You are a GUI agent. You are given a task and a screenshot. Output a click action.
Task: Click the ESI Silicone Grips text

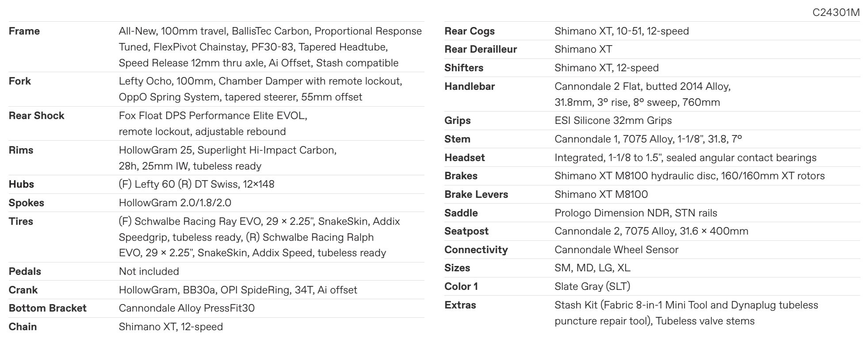tap(613, 120)
